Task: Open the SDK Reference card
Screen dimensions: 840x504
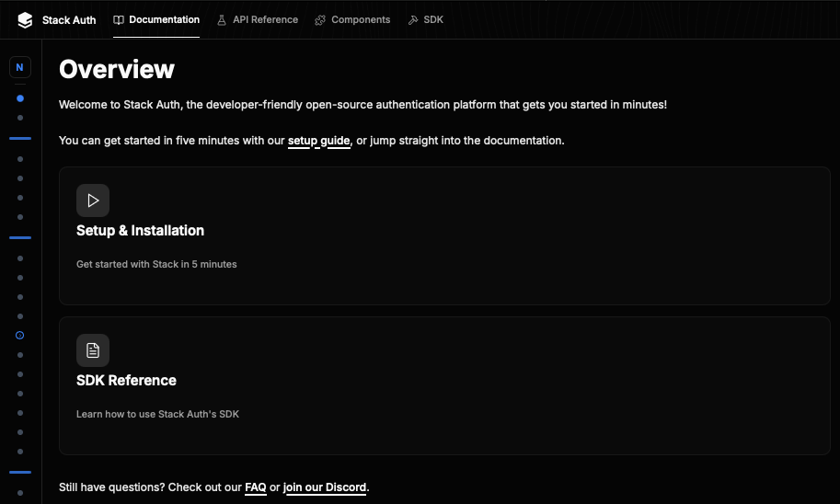Action: 444,385
